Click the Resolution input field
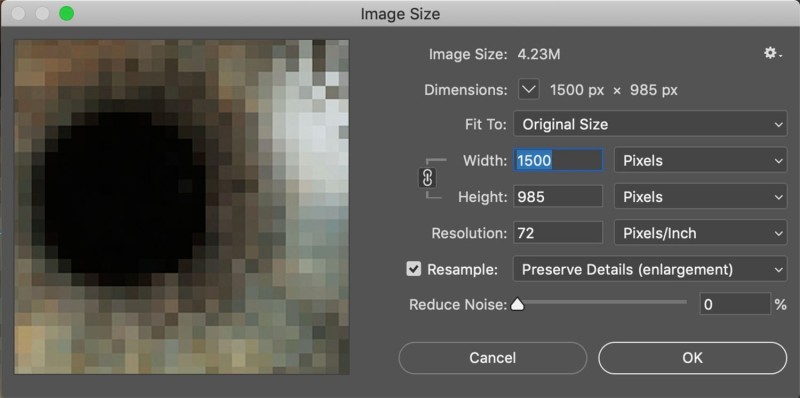The image size is (800, 398). pos(558,234)
